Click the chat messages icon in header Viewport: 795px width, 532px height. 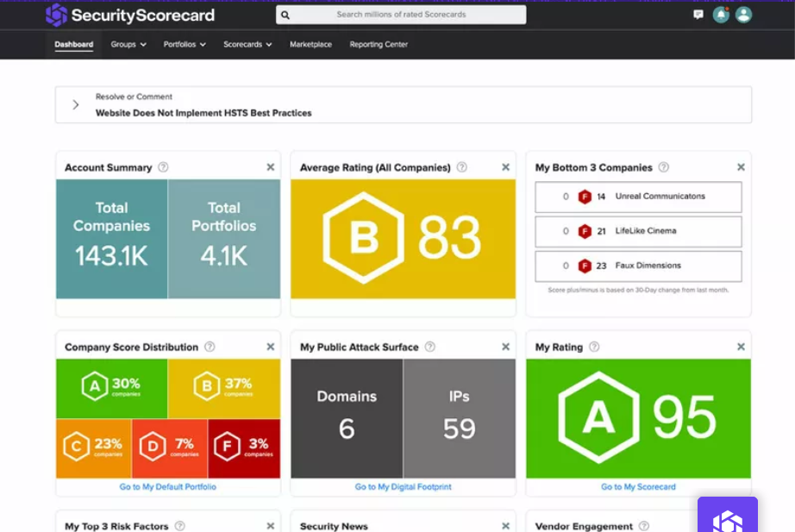pyautogui.click(x=698, y=15)
